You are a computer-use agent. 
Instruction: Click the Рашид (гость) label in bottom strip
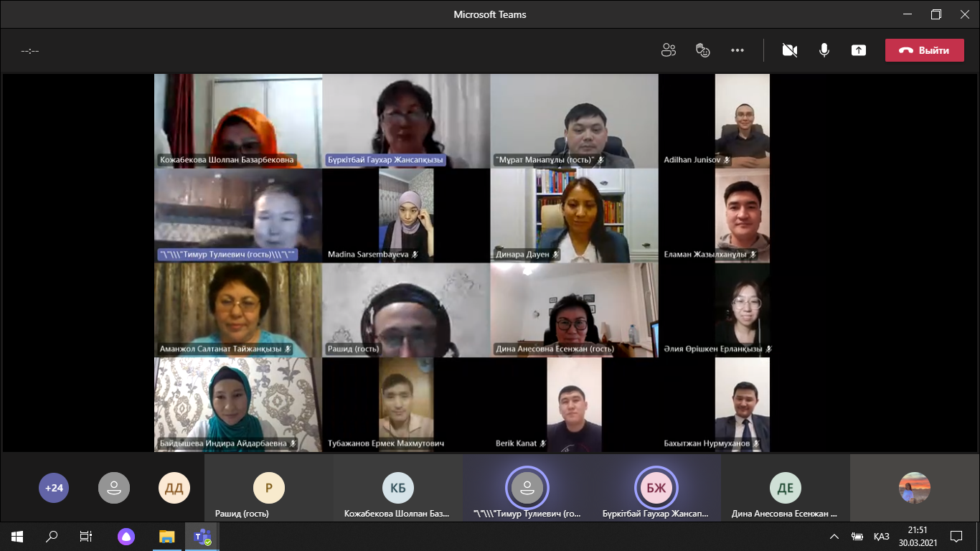(x=242, y=514)
